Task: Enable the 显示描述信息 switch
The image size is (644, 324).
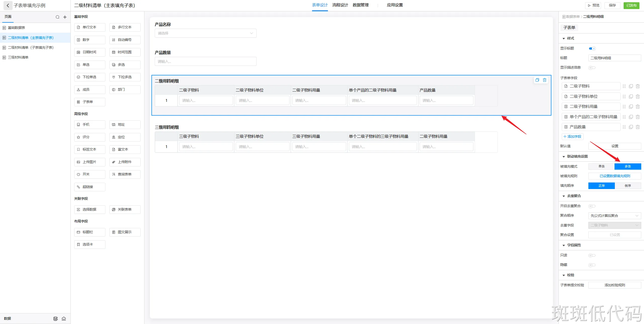Action: pos(592,68)
